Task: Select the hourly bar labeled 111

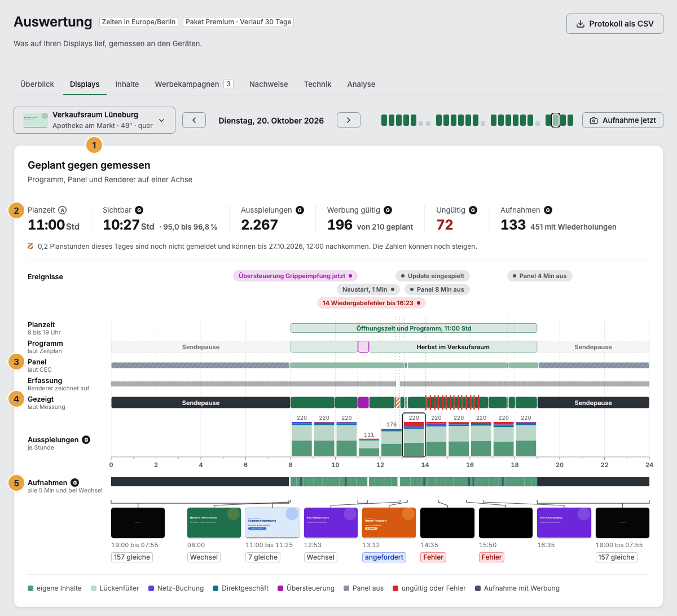Action: point(369,447)
